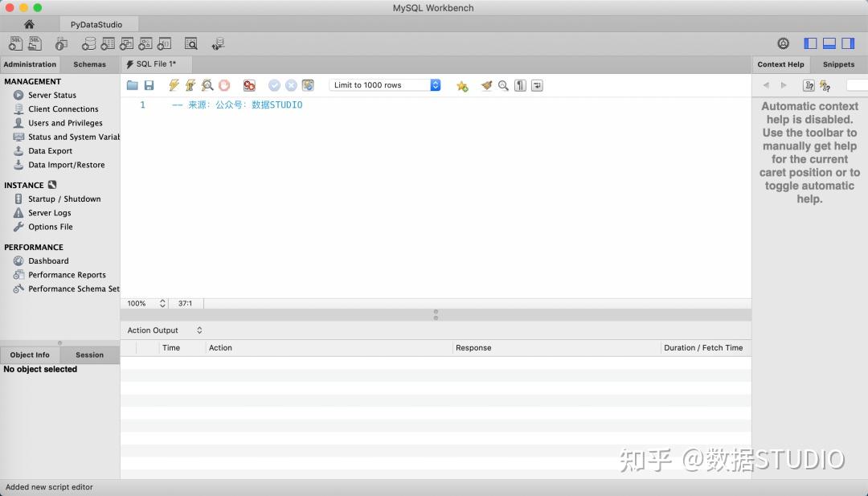The height and width of the screenshot is (496, 868).
Task: Open Status and System Variables
Action: [x=66, y=137]
